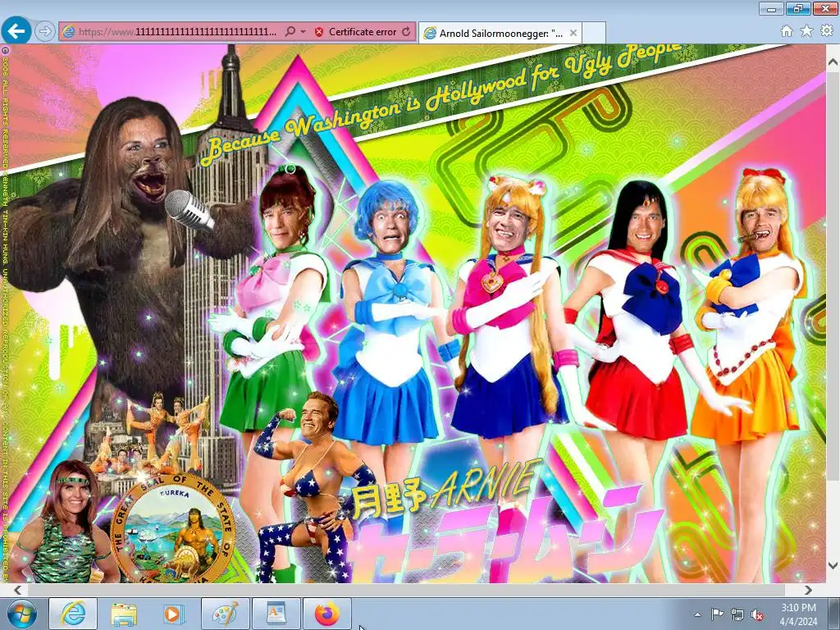Open the Windows Start menu

click(x=21, y=614)
